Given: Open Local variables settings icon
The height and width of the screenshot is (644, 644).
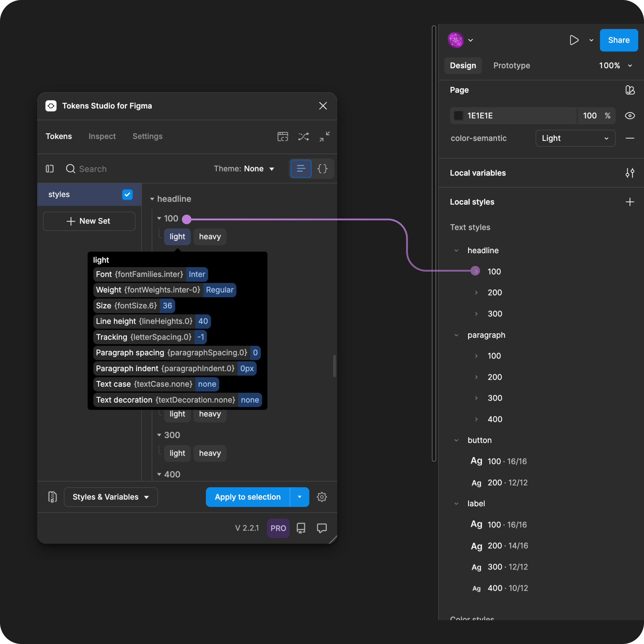Looking at the screenshot, I should coord(630,173).
